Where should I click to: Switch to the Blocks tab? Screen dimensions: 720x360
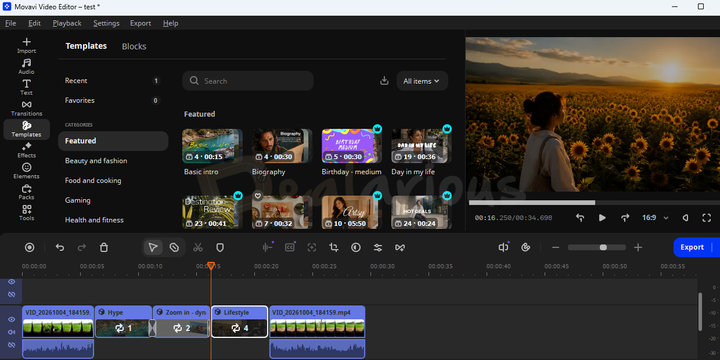[134, 46]
